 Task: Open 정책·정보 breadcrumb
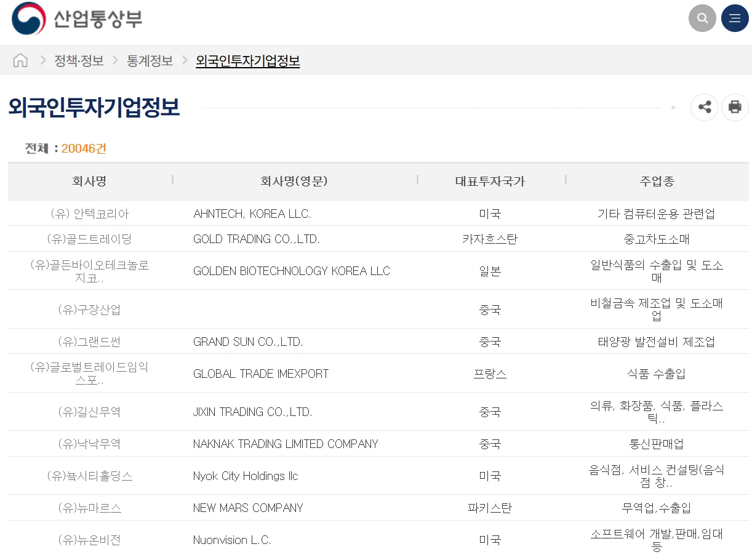(79, 61)
